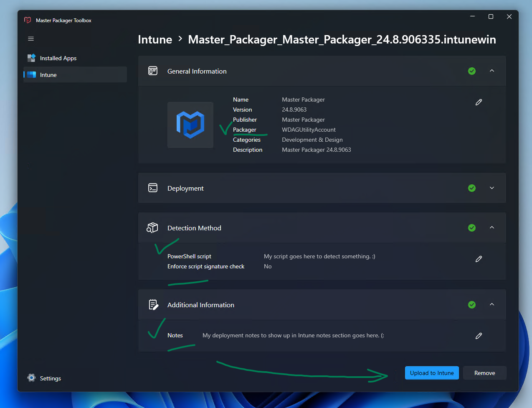Screen dimensions: 532x408
Task: Open Installed Apps in sidebar
Action: click(75, 58)
